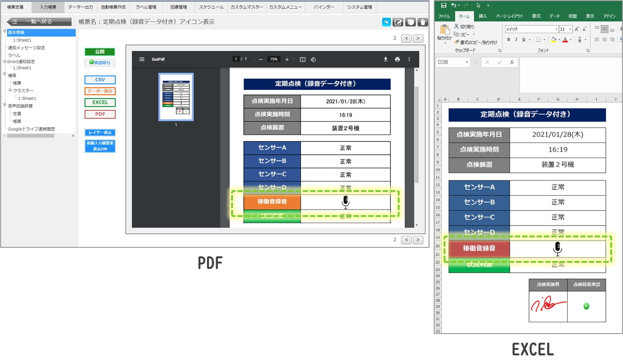The image size is (623, 364).
Task: Toggle 初期入力値変更 表示ON button
Action: click(x=100, y=146)
